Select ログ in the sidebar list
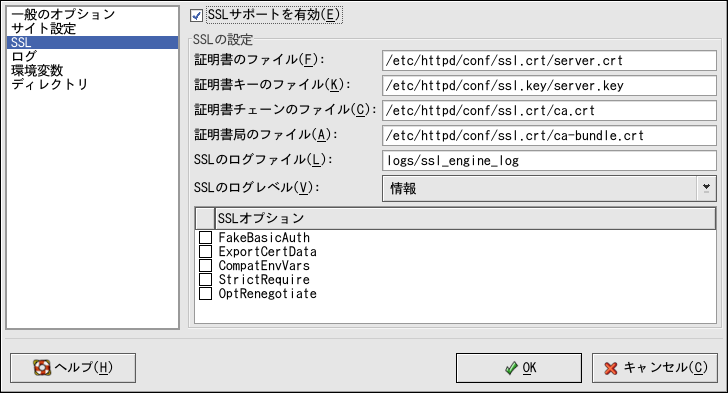 click(x=24, y=56)
